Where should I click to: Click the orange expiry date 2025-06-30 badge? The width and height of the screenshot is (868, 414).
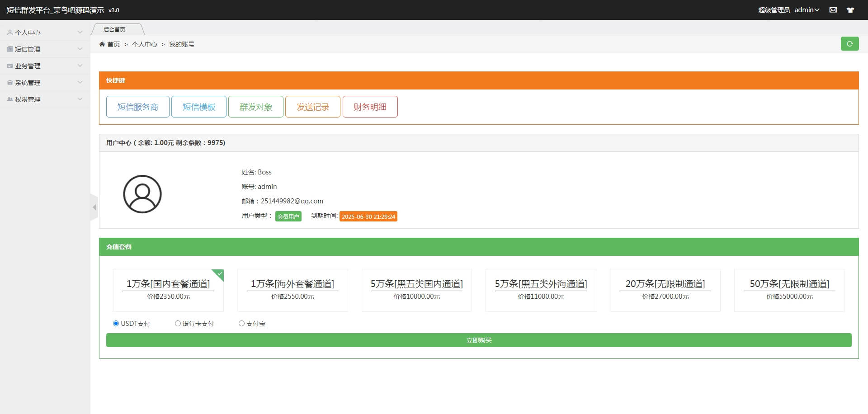point(368,216)
